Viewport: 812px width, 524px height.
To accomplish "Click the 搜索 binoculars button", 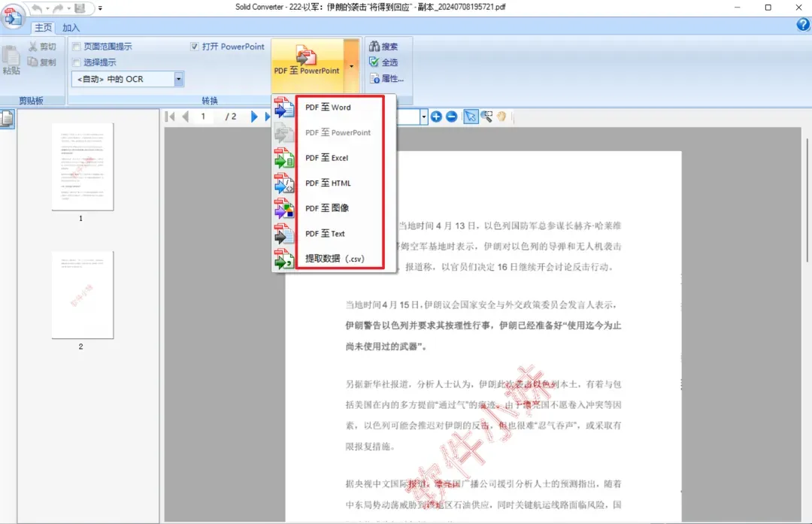I will pos(383,47).
